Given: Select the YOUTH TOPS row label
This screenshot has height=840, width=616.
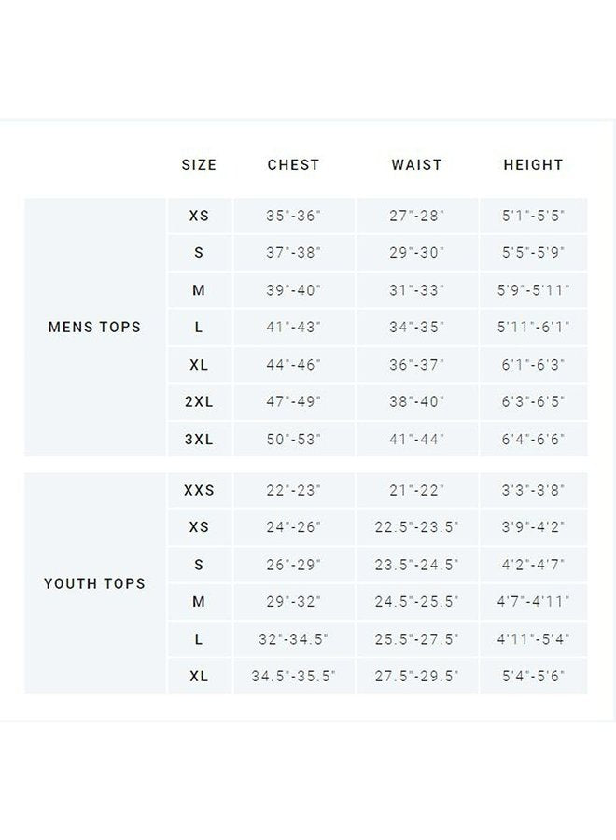Looking at the screenshot, I should point(94,584).
